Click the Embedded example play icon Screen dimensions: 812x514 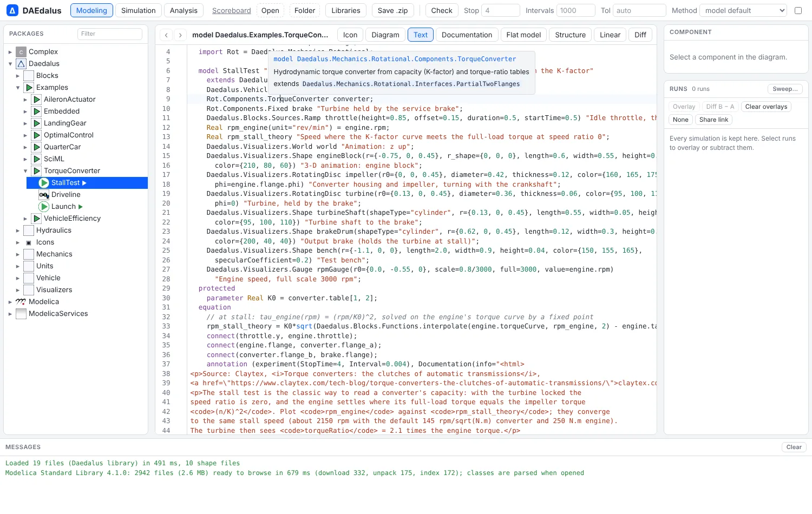[36, 111]
